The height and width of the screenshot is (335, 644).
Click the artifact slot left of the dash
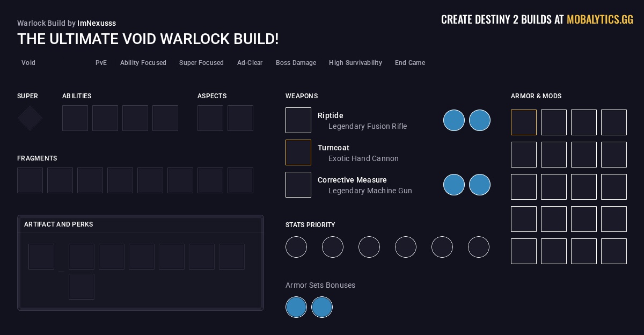41,257
